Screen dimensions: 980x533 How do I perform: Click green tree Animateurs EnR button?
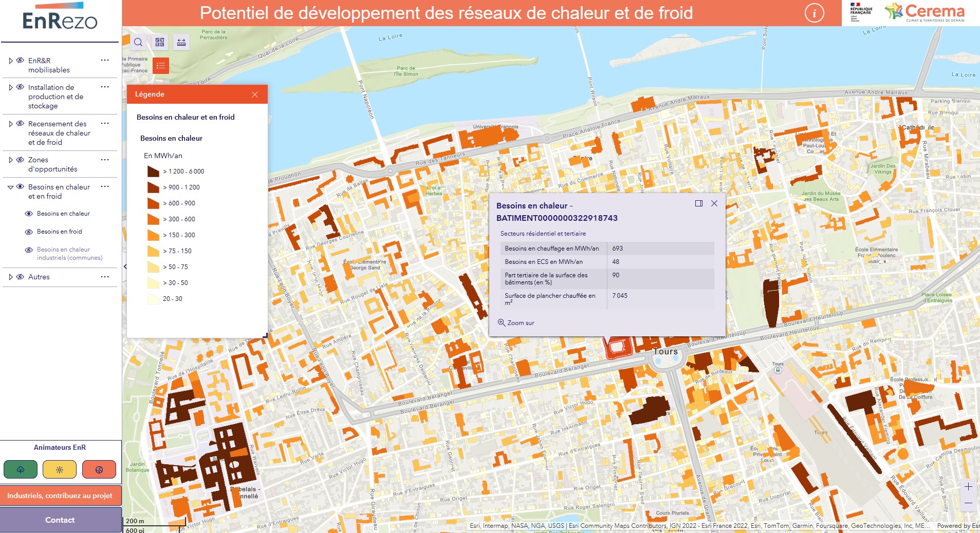[x=21, y=469]
